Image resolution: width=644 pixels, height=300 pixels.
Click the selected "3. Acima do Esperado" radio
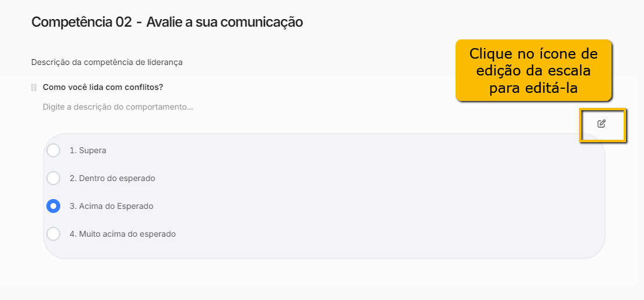pos(53,206)
